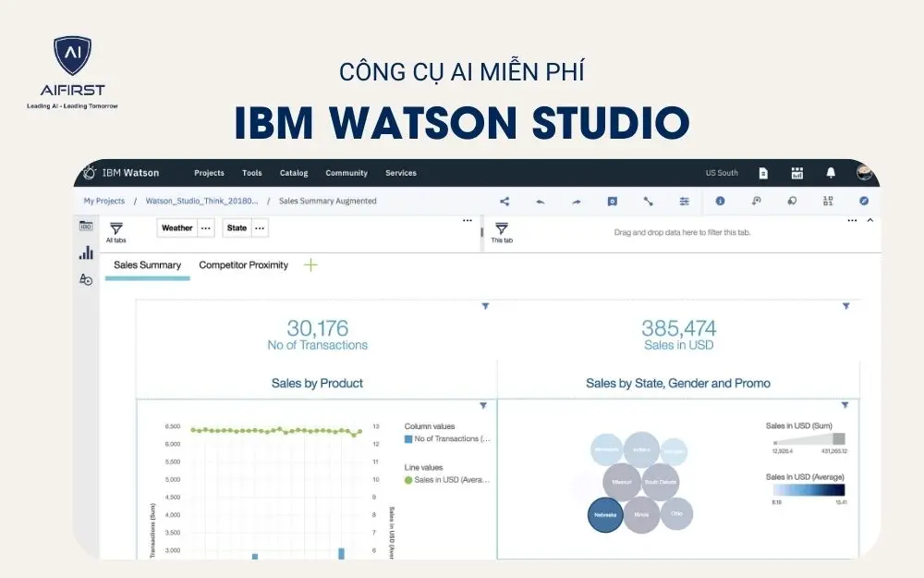The image size is (924, 578).
Task: Open the State filter options ellipsis
Action: (x=260, y=228)
